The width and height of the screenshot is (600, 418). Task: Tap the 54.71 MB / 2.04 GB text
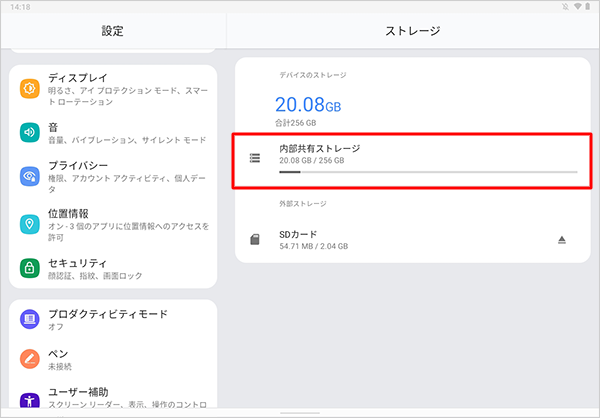click(x=314, y=246)
